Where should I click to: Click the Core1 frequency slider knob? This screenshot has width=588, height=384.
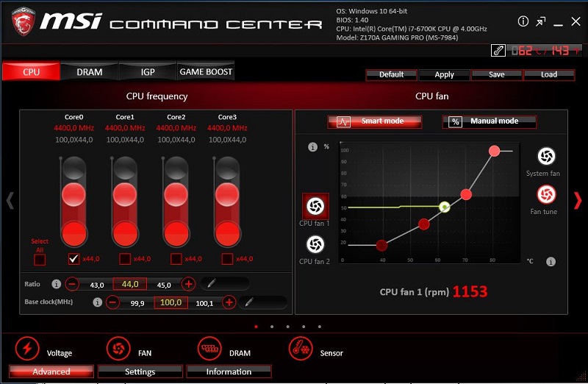tap(125, 195)
